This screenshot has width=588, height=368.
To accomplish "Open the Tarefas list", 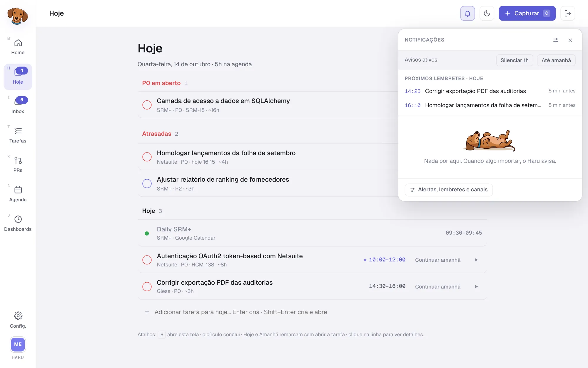I will point(18,135).
